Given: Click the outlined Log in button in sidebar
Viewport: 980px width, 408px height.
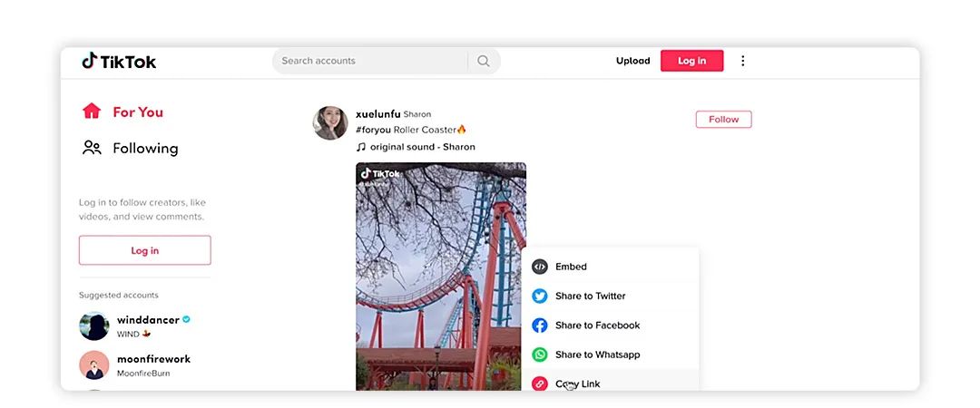Looking at the screenshot, I should [145, 250].
